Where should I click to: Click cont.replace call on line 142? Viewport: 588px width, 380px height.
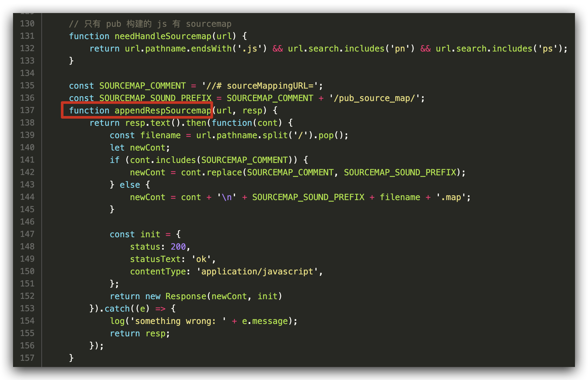tap(211, 172)
